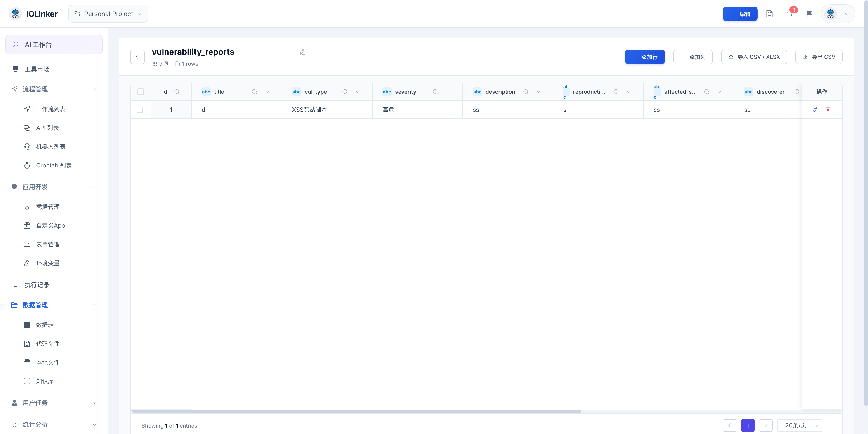This screenshot has width=868, height=434.
Task: Search the severity column
Action: coord(435,92)
